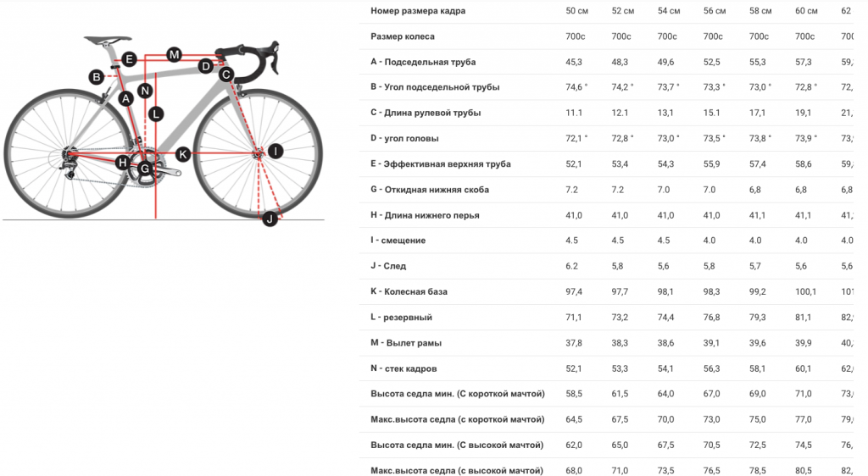Click the 58 см frame size column header

[x=759, y=11]
